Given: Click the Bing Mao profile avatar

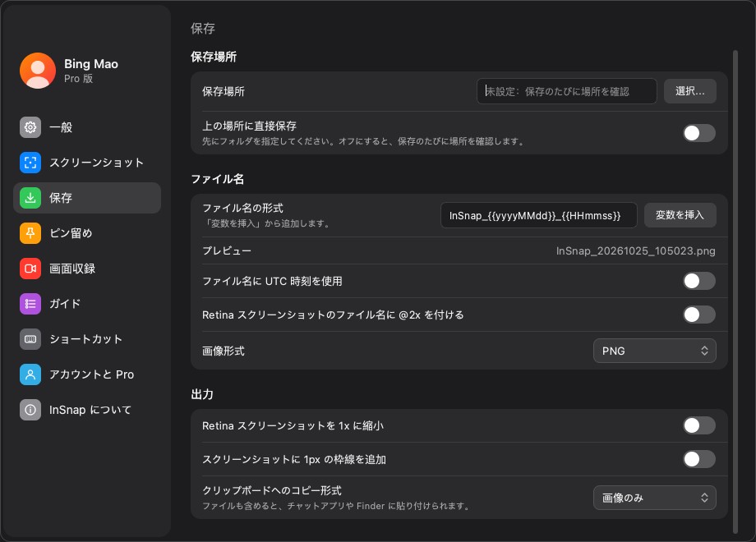Looking at the screenshot, I should 38,71.
